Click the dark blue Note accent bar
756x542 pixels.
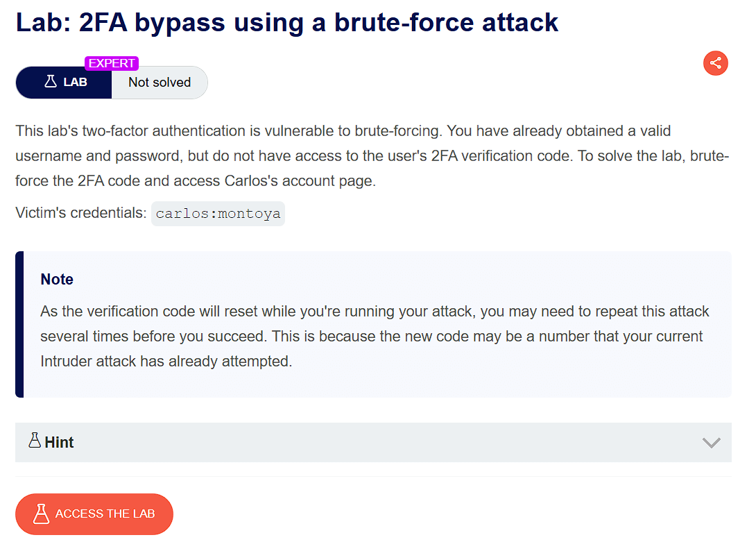click(19, 323)
